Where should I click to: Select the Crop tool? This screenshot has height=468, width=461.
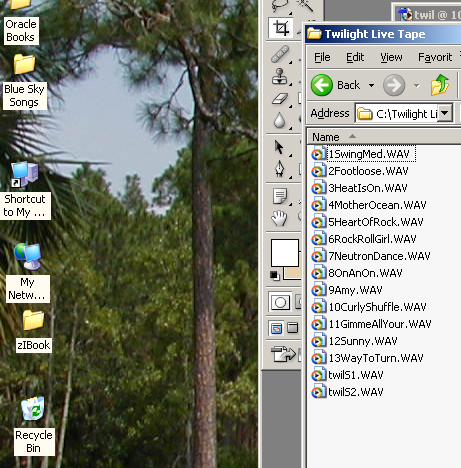tap(281, 28)
